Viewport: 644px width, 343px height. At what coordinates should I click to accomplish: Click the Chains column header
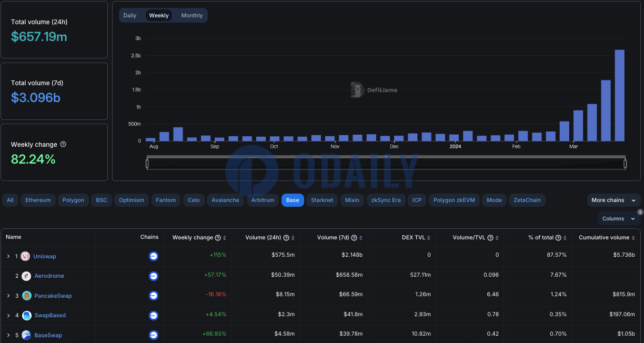[x=149, y=237]
